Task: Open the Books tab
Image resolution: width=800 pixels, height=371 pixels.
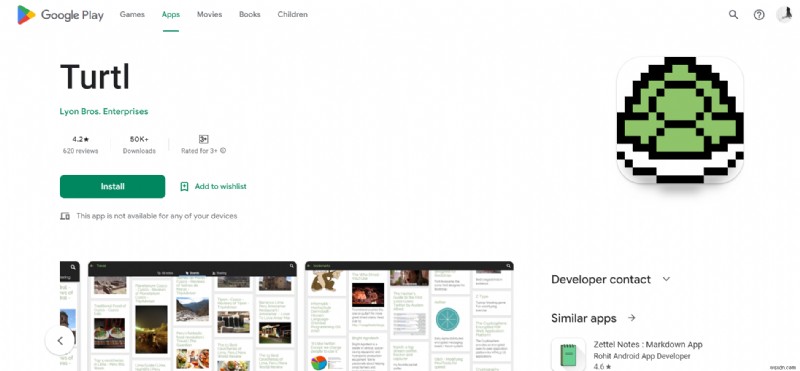Action: coord(249,15)
